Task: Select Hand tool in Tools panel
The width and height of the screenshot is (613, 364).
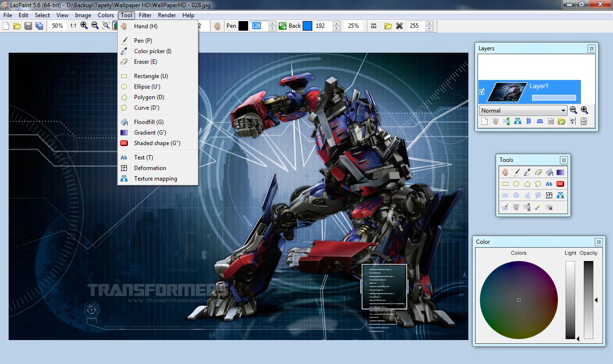Action: [x=505, y=172]
